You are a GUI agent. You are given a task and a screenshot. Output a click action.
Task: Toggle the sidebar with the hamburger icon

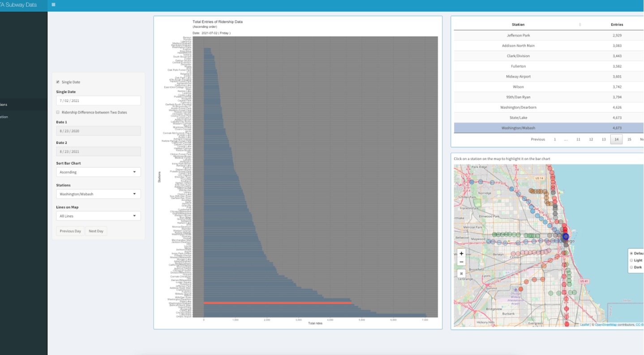[x=54, y=5]
